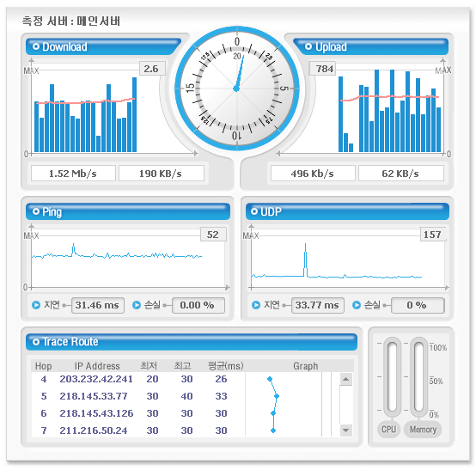Click the 1.52 Mb/s download speed field
This screenshot has width=476, height=470.
[x=73, y=174]
